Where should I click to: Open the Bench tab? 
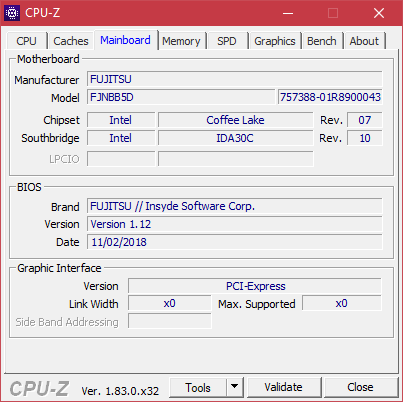(322, 41)
